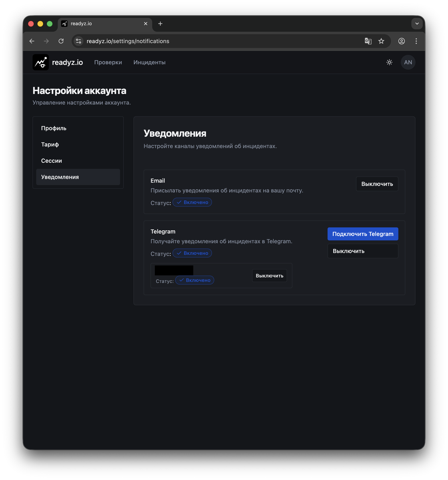Click Выключить for the connected Telegram chat
Viewport: 448px width, 480px height.
[270, 276]
